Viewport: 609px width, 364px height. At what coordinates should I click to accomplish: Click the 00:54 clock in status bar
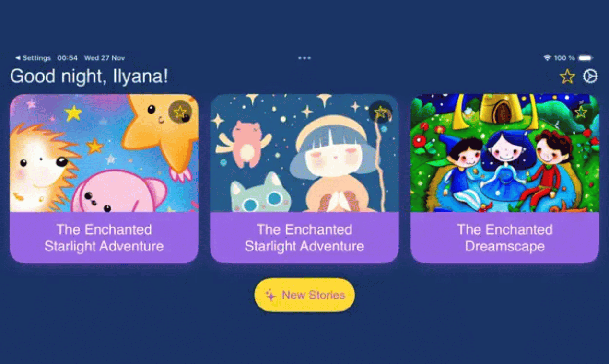point(68,58)
